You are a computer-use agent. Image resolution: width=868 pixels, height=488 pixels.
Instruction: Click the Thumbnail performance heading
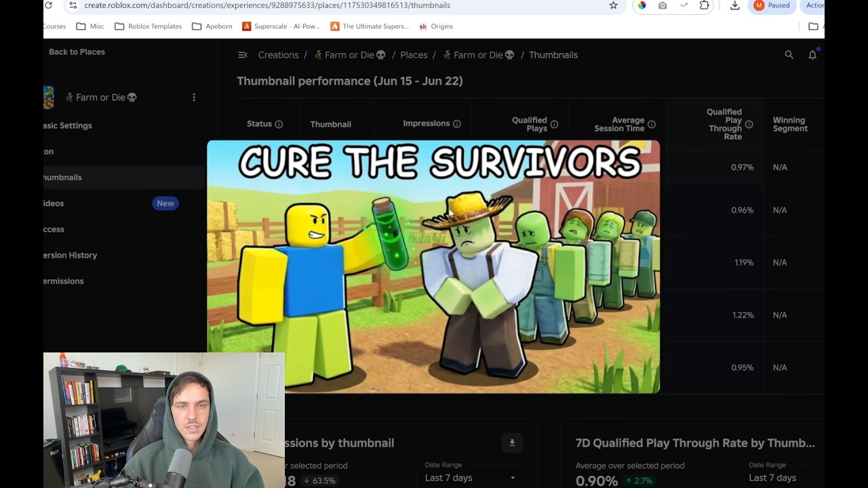350,81
